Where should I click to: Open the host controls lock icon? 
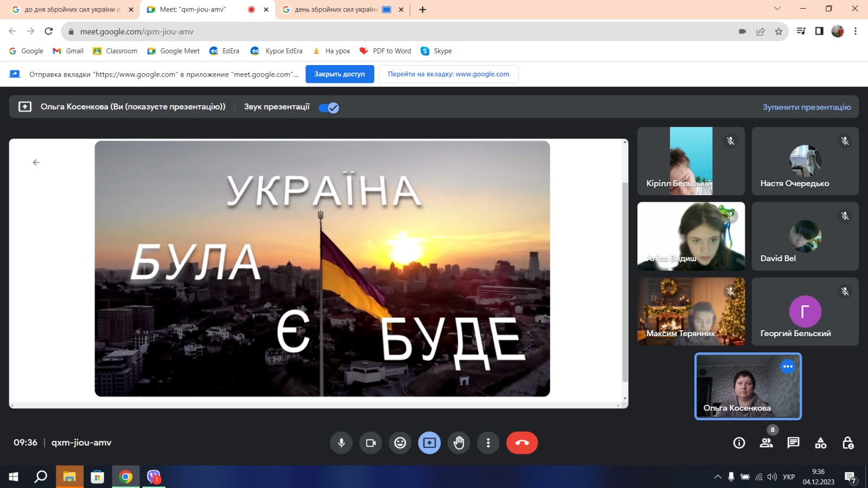(x=848, y=443)
